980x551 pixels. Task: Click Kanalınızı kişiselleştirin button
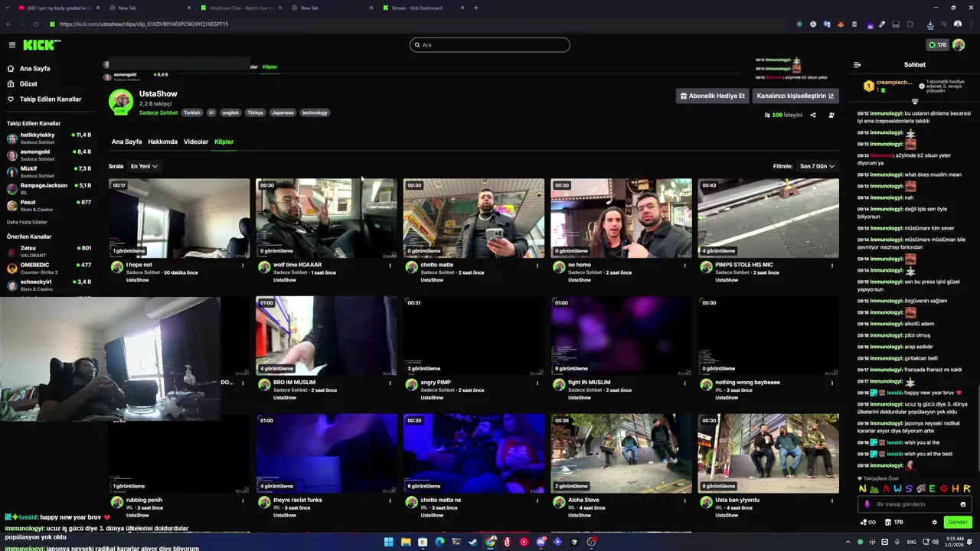click(x=795, y=96)
